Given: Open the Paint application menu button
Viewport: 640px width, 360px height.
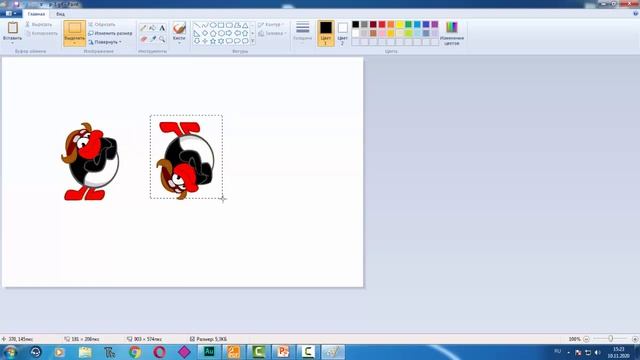Looking at the screenshot, I should coord(11,13).
